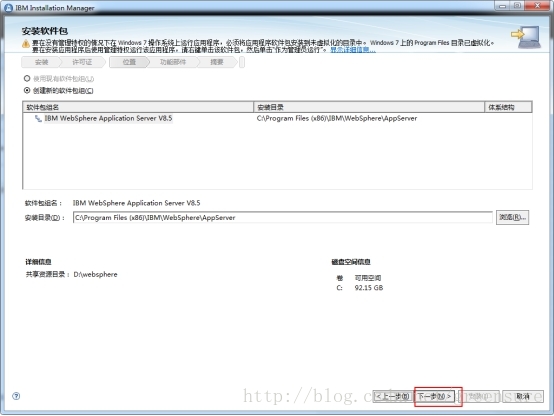Click the package group icon beside WebSphere
Screen dimensions: 554x416
[x=38, y=118]
